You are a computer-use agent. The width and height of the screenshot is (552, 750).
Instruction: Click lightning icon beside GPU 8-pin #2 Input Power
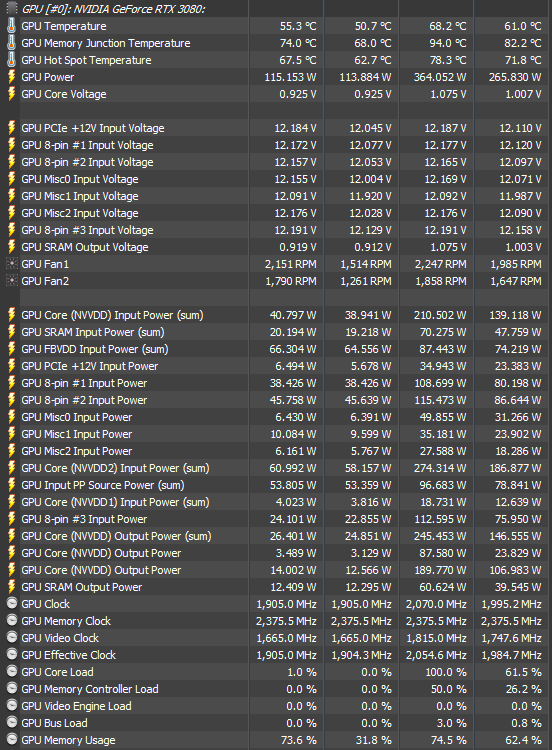tap(11, 400)
